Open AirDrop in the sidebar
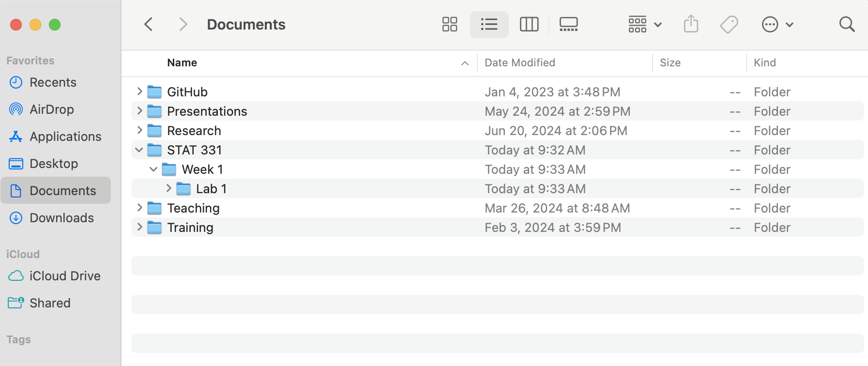Image resolution: width=868 pixels, height=366 pixels. 56,109
